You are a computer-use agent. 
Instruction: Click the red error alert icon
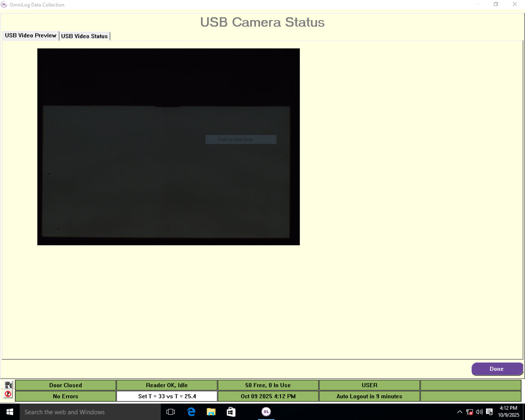pos(8,395)
